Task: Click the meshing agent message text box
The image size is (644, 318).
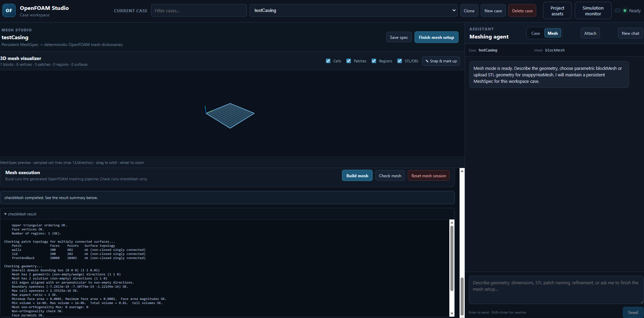Action: click(556, 290)
